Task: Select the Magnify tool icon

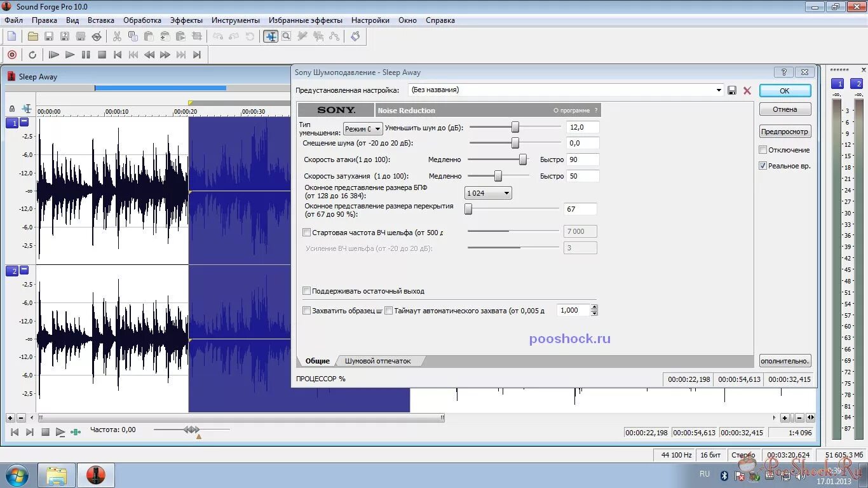Action: pyautogui.click(x=286, y=37)
